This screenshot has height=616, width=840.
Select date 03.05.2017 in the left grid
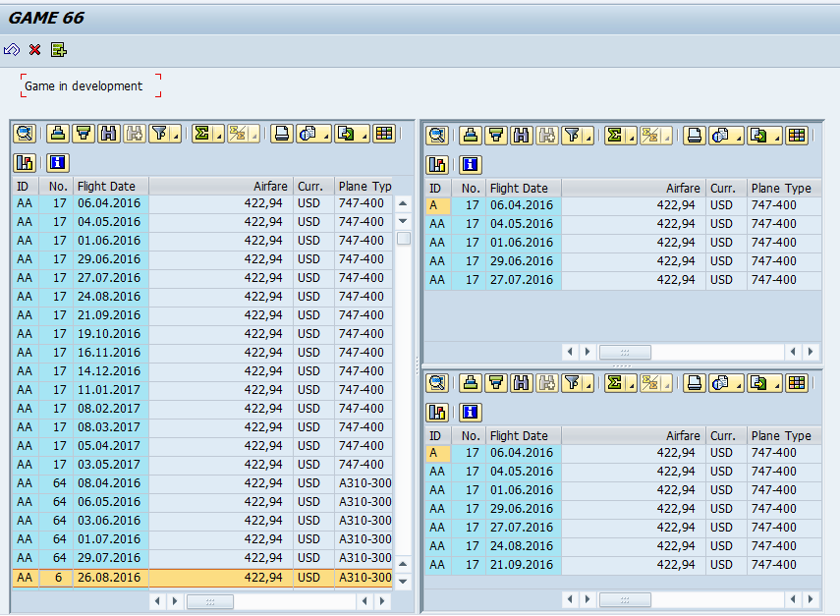tap(109, 465)
